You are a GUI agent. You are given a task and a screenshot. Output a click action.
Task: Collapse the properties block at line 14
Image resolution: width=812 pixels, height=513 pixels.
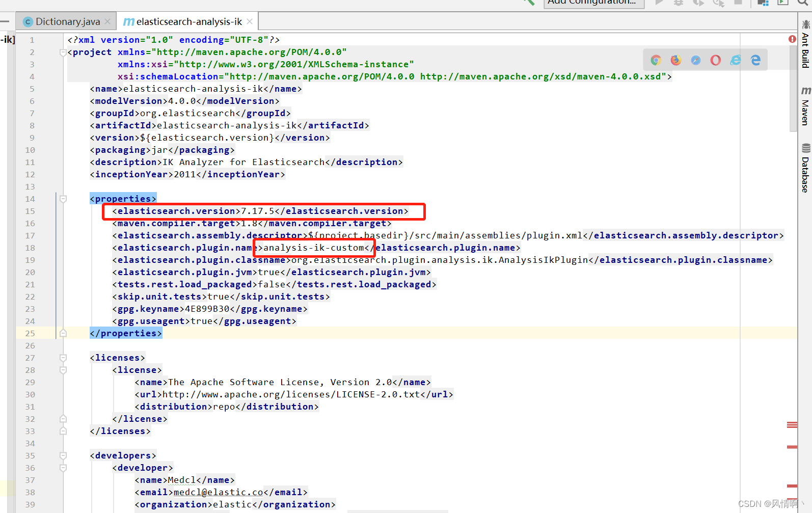coord(63,199)
